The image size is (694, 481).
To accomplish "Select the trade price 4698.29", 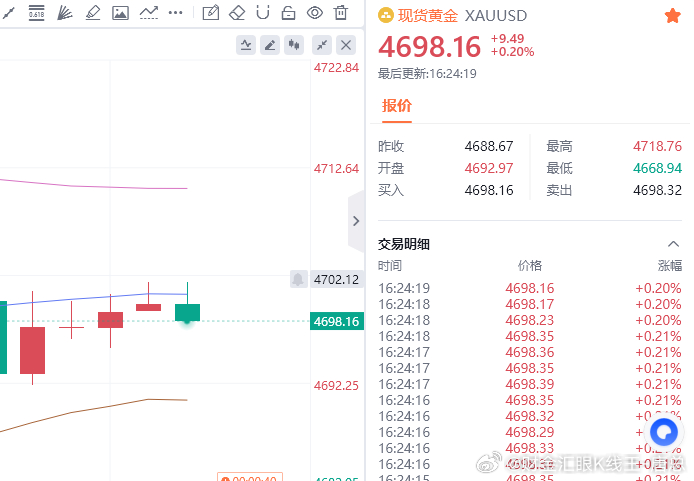I will pos(530,432).
